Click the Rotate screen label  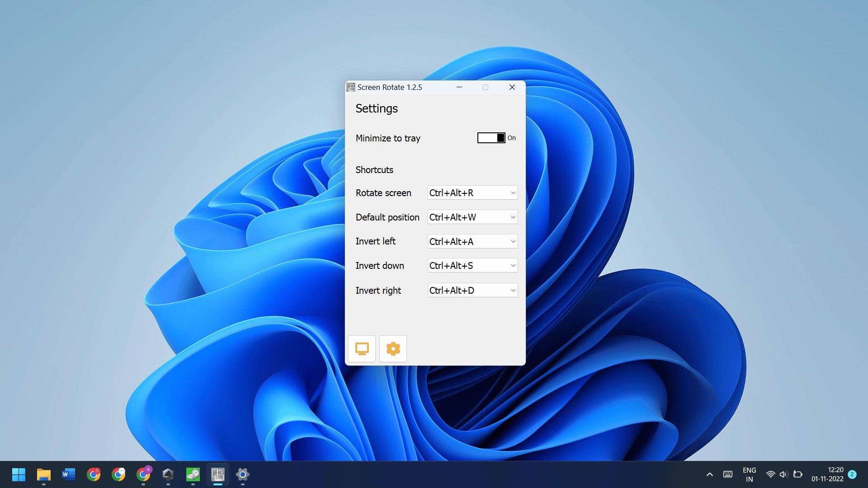coord(383,193)
